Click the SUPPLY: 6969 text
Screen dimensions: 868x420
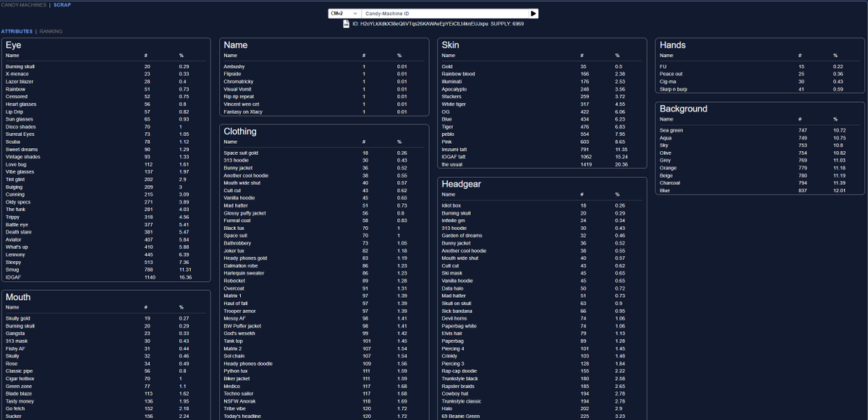pyautogui.click(x=507, y=24)
